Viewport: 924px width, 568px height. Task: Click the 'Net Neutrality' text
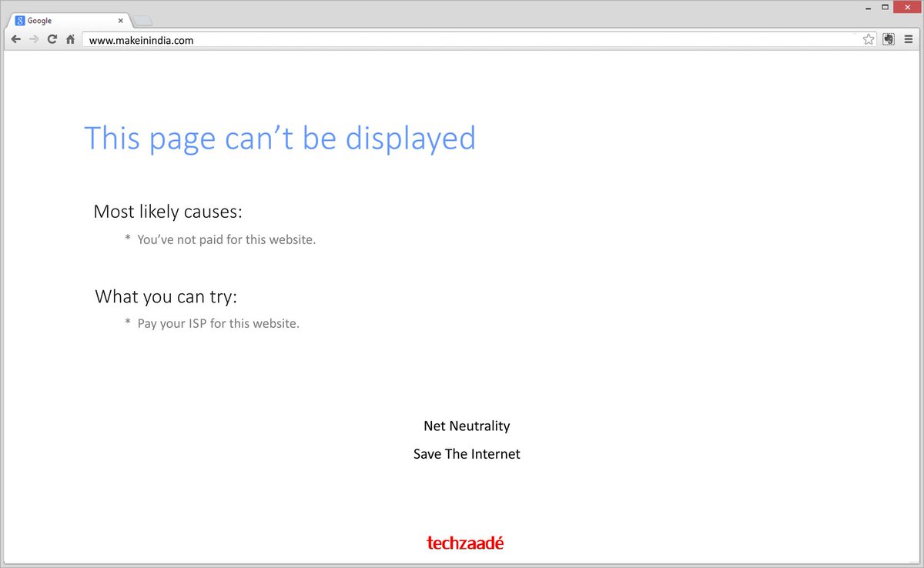[467, 426]
